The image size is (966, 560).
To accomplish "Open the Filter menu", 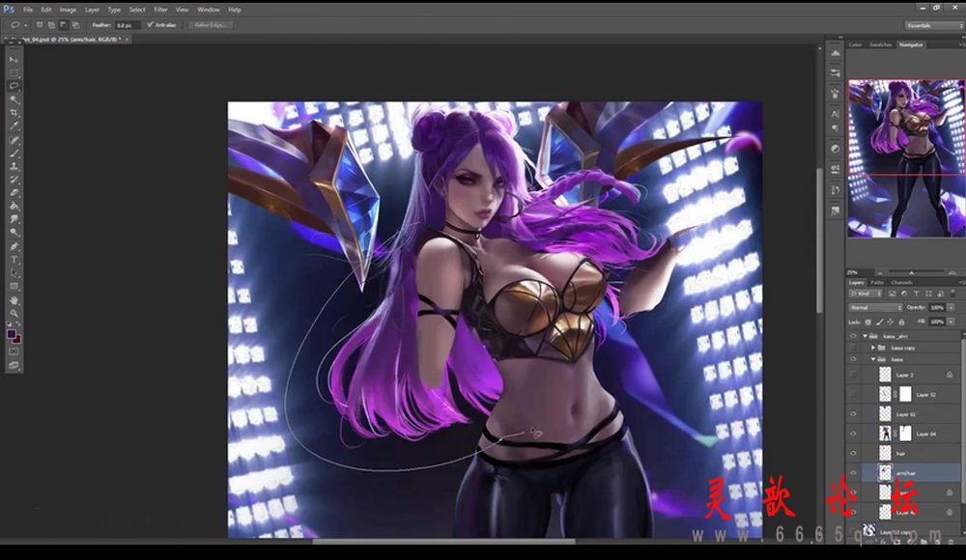I will 160,10.
